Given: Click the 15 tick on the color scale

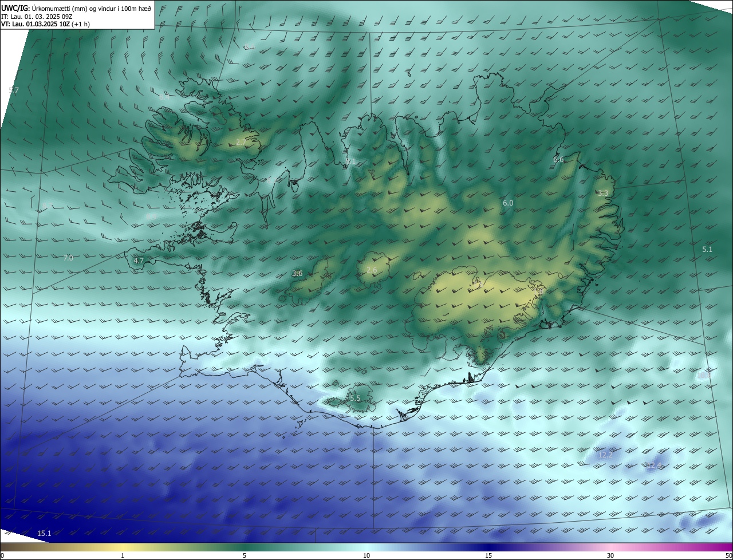Looking at the screenshot, I should click(488, 555).
